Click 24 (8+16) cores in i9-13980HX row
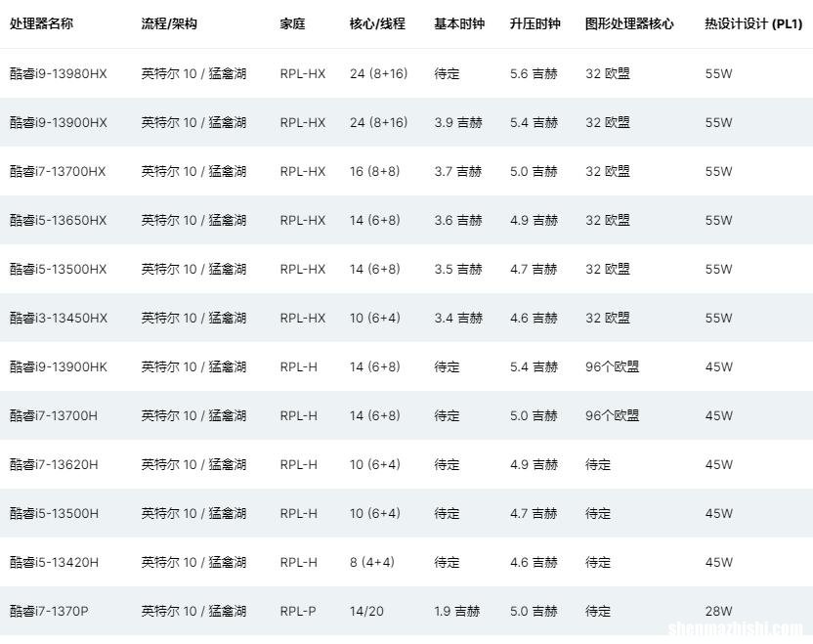 pyautogui.click(x=378, y=73)
